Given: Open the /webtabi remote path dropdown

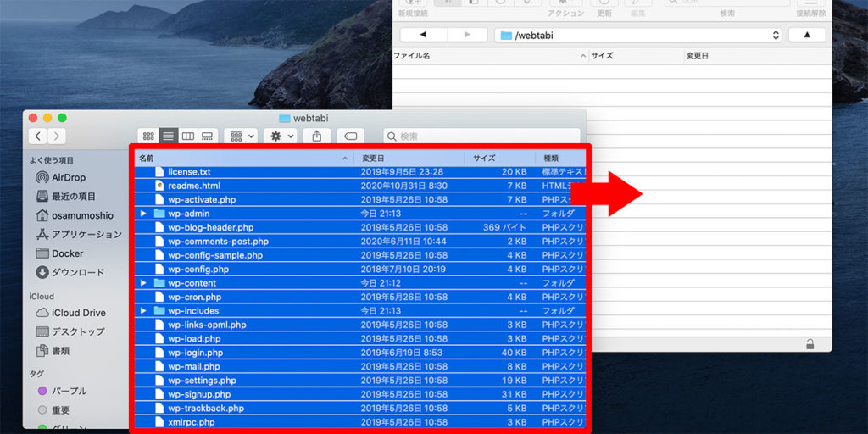Looking at the screenshot, I should pyautogui.click(x=636, y=35).
